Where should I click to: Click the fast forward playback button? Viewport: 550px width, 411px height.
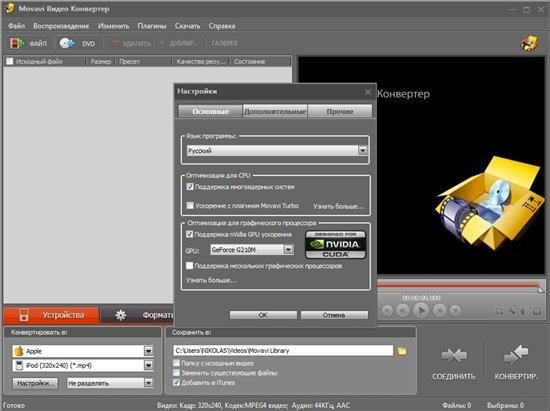point(440,310)
